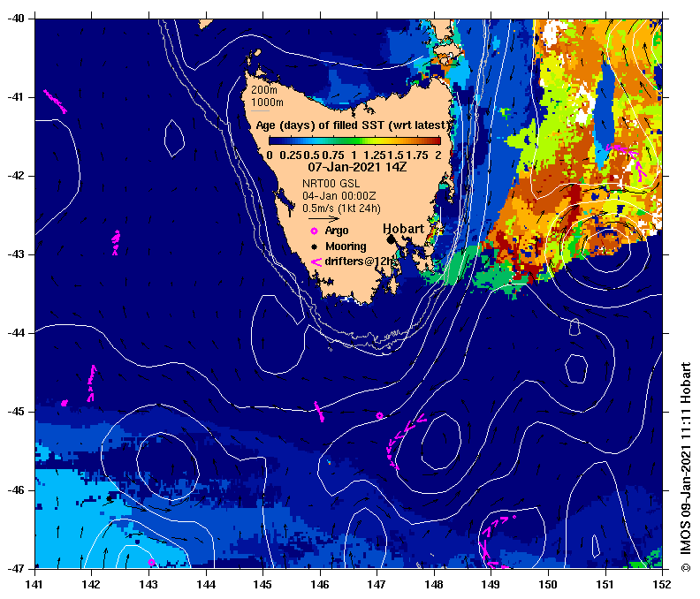The height and width of the screenshot is (599, 700).
Task: Click the magenta drifters legend arrowhead
Action: click(x=316, y=262)
